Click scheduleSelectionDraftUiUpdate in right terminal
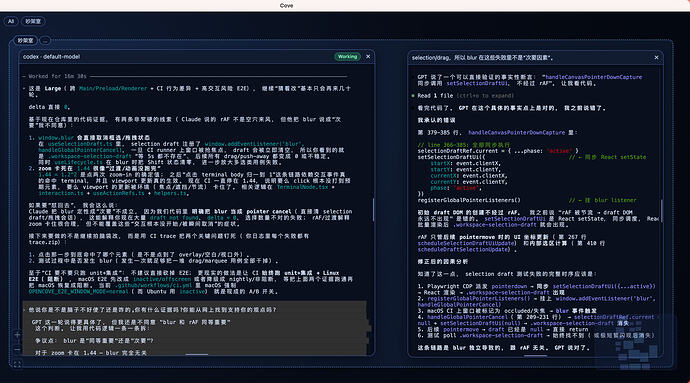The image size is (690, 383). [x=466, y=243]
